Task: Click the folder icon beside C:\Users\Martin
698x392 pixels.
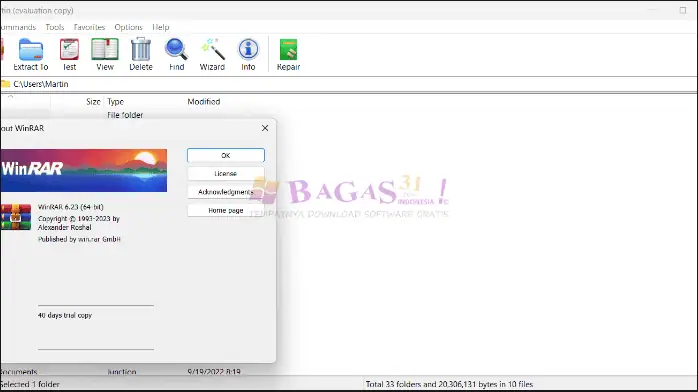Action: pyautogui.click(x=5, y=84)
